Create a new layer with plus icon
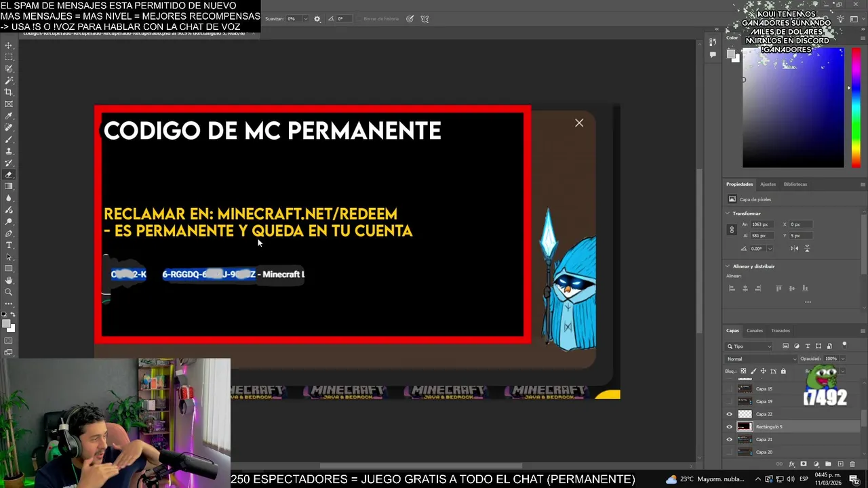 click(x=840, y=464)
